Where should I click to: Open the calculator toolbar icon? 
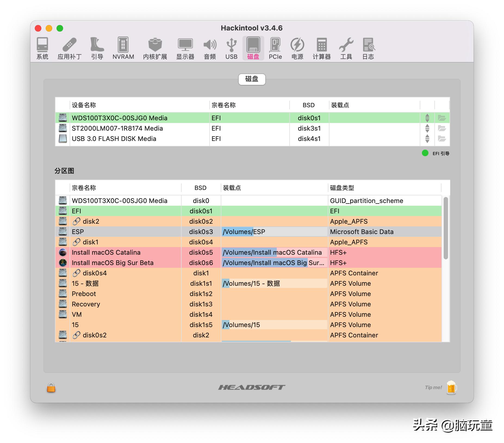(x=321, y=48)
